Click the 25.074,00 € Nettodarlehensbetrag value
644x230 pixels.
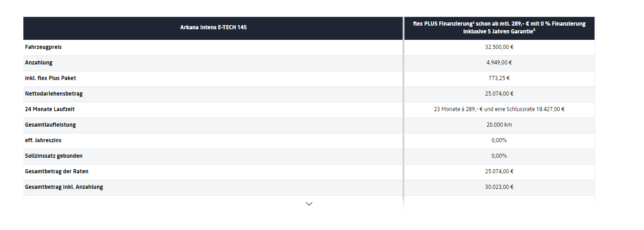[499, 94]
